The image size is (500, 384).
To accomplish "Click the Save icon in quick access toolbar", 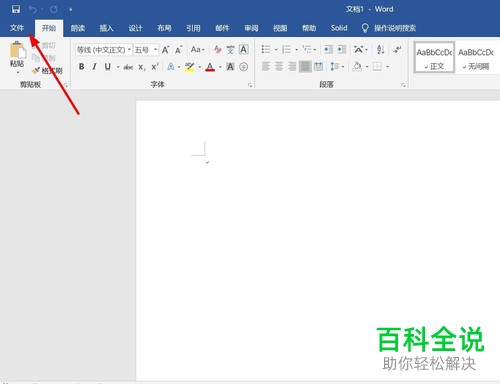I will [x=16, y=9].
